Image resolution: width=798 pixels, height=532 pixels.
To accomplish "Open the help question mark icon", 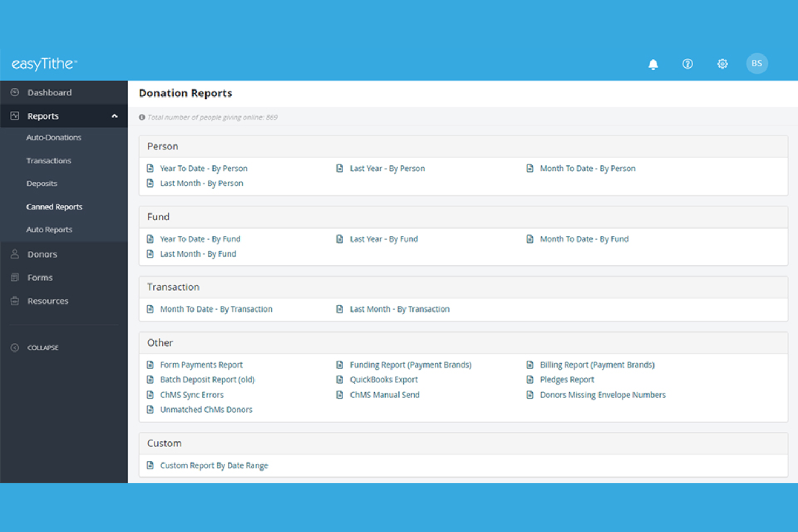I will click(x=687, y=64).
